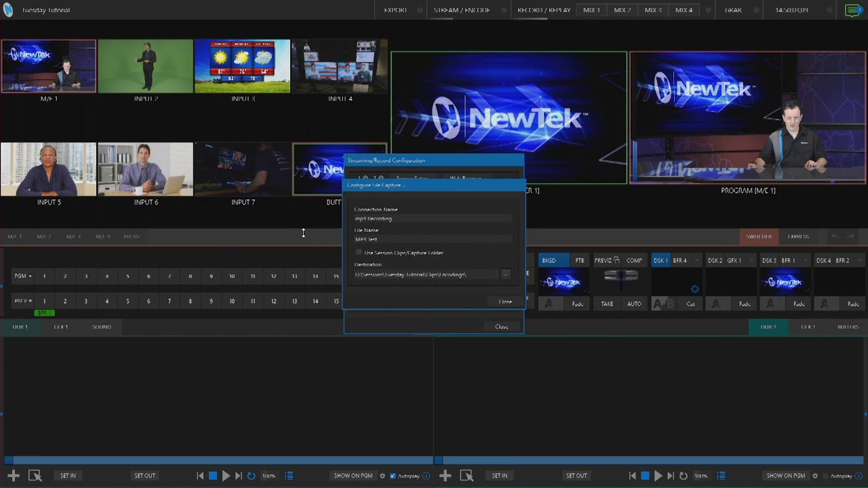Click the AUTO transition button
The image size is (868, 488).
634,304
